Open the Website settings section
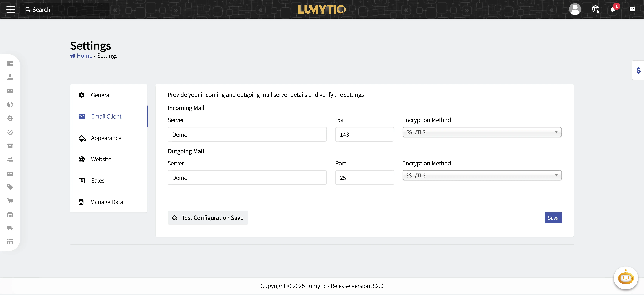 (101, 159)
